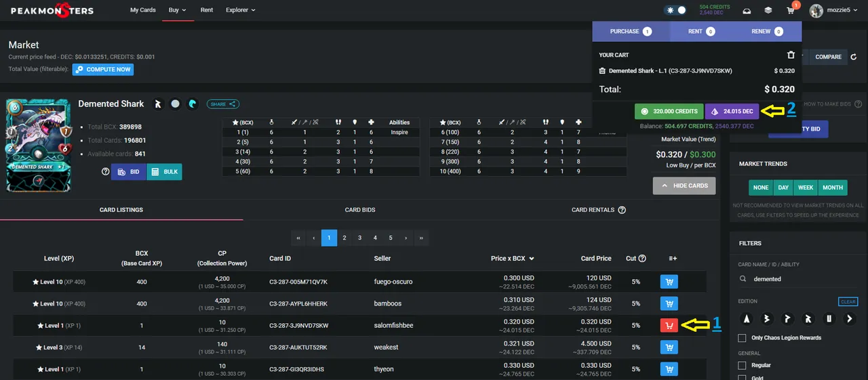Open My Cards in top navigation

click(143, 10)
